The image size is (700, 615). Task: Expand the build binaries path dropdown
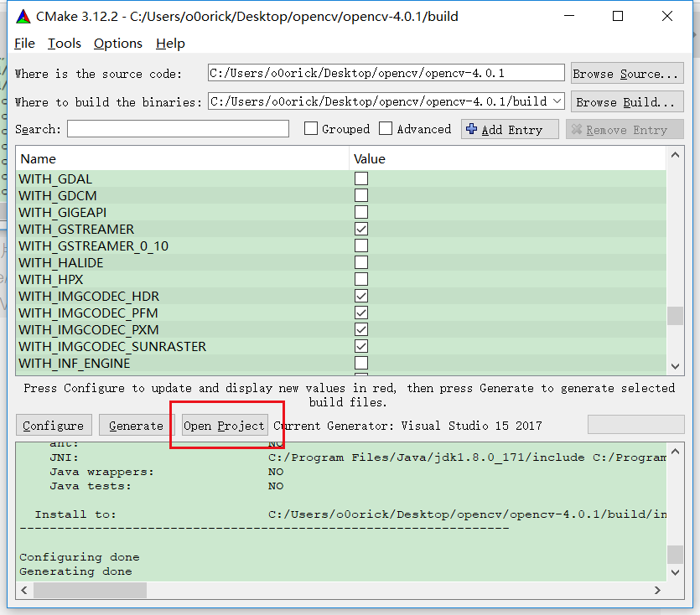click(x=557, y=101)
